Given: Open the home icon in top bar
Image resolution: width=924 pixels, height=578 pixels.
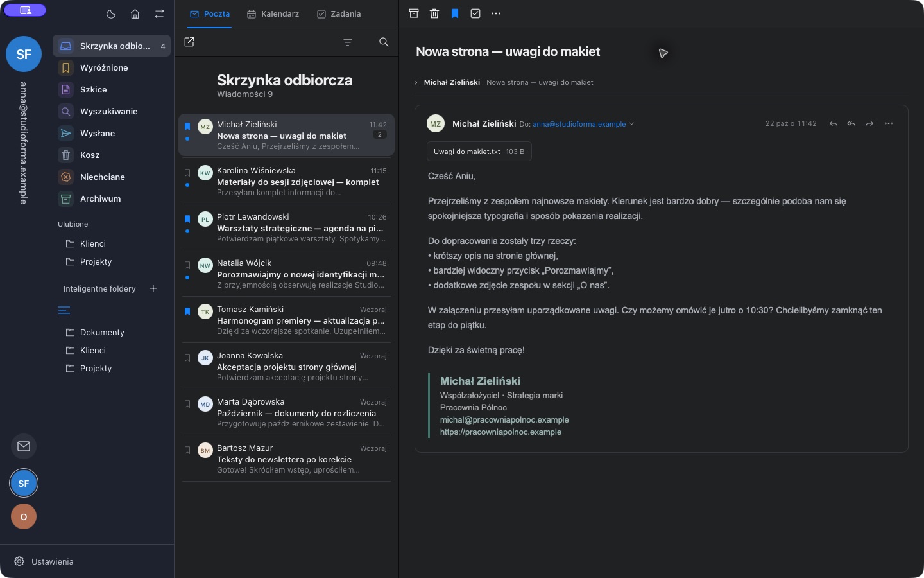Looking at the screenshot, I should (135, 13).
